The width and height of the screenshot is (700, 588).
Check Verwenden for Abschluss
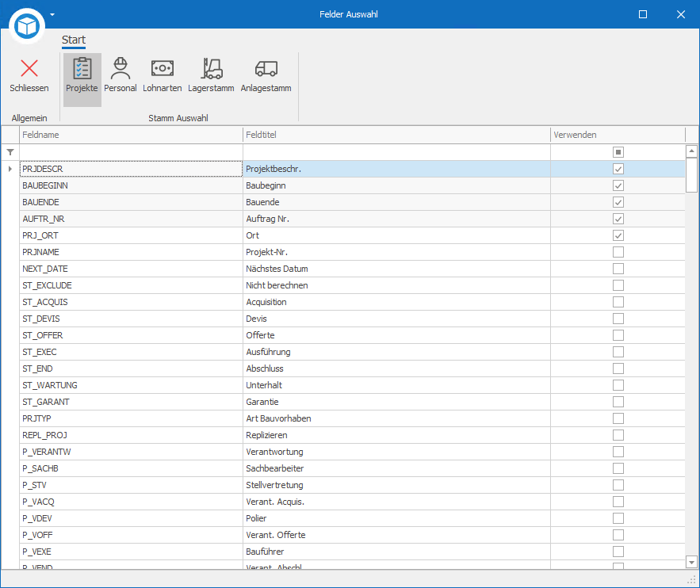coord(618,369)
